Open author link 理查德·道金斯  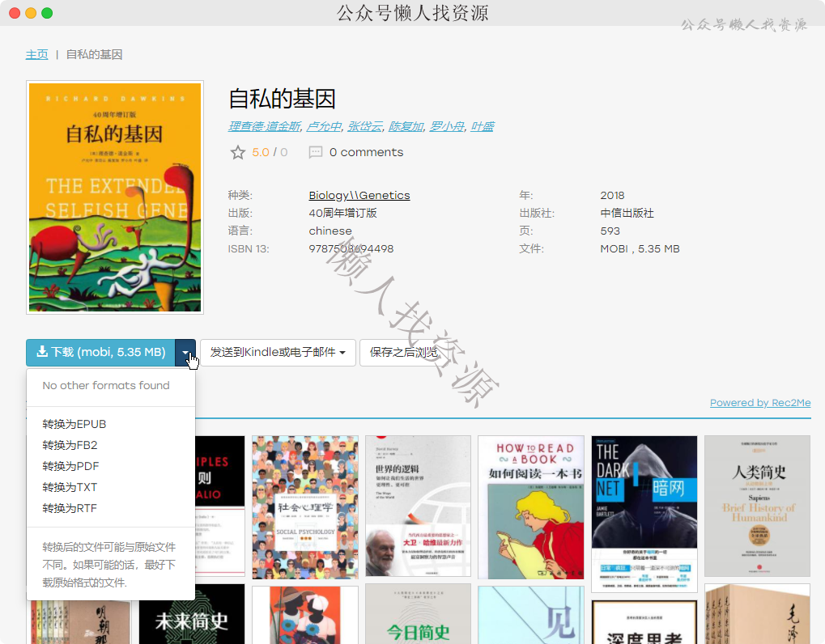tap(264, 127)
